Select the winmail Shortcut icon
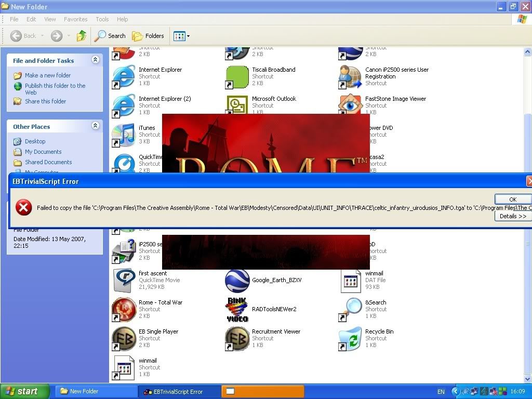The height and width of the screenshot is (399, 532). (x=124, y=368)
